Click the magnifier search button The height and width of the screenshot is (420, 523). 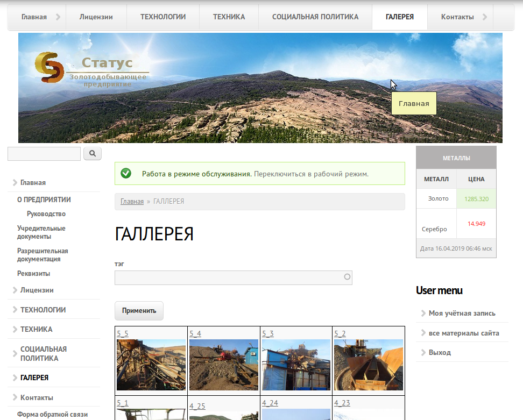pos(93,154)
